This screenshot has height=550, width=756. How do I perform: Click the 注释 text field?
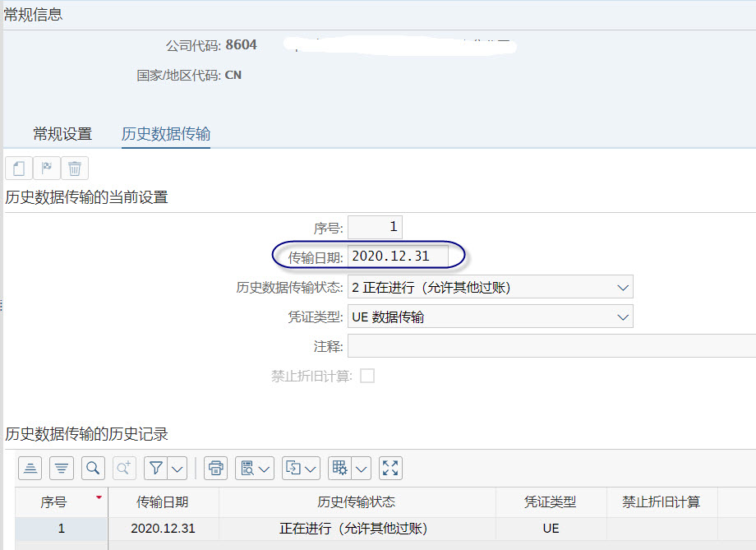coord(551,346)
